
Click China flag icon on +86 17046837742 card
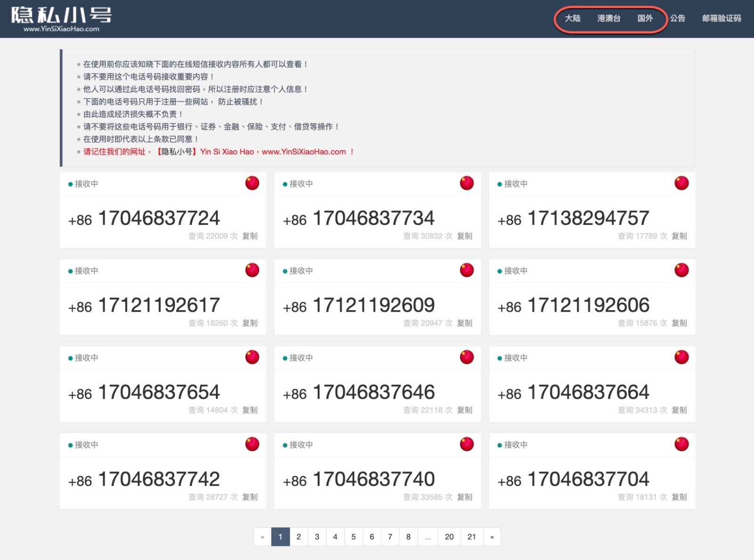click(x=252, y=444)
